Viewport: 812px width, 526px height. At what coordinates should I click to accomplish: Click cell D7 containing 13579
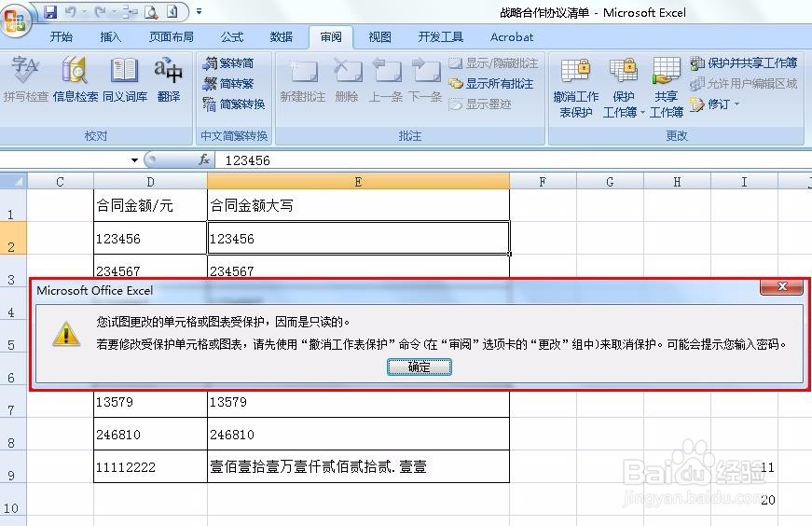click(x=150, y=402)
